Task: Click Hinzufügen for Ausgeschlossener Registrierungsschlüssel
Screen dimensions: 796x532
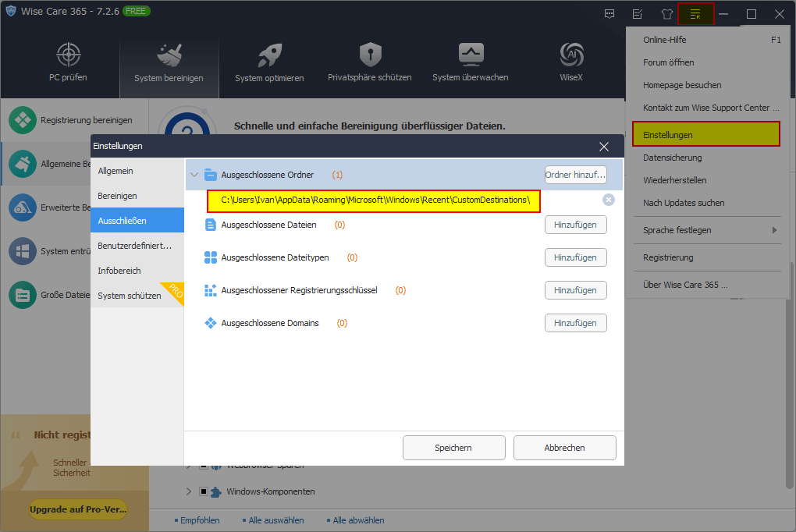Action: point(576,290)
